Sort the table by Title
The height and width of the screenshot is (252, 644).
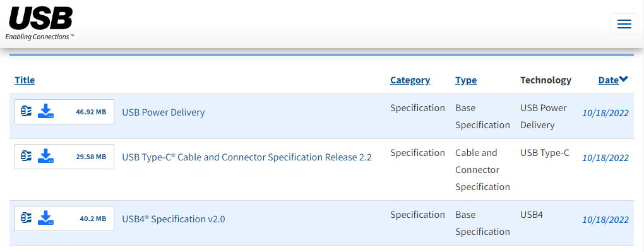click(25, 80)
